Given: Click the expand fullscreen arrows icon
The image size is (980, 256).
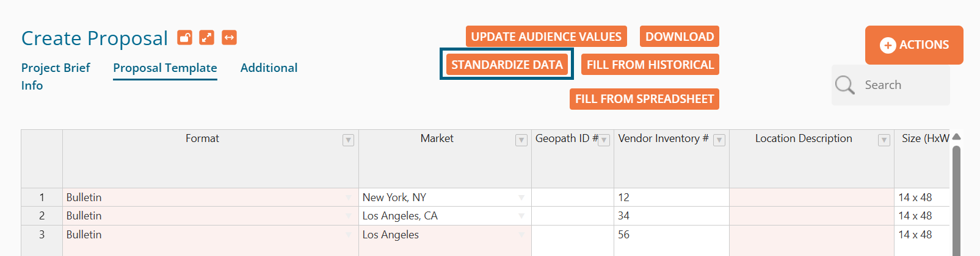Looking at the screenshot, I should click(207, 38).
